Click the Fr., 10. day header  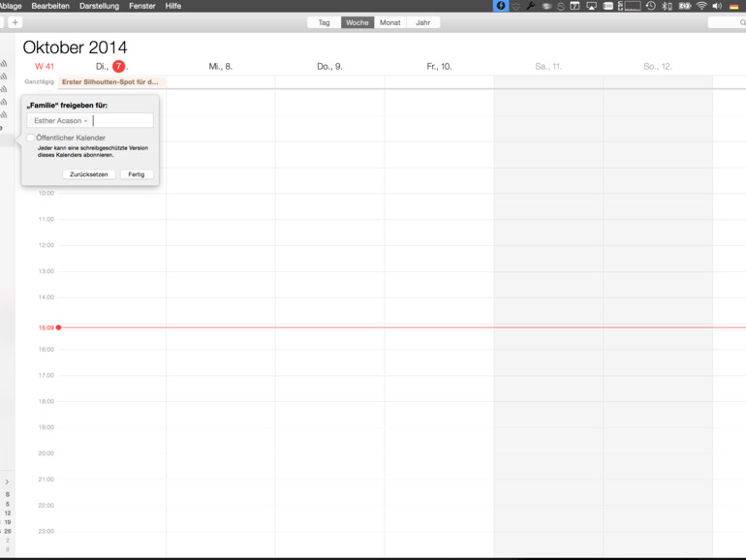[439, 67]
